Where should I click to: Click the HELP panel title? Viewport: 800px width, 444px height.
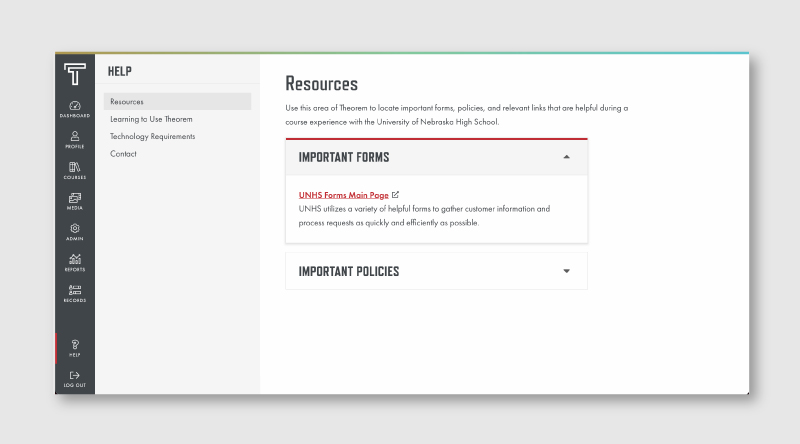[120, 71]
